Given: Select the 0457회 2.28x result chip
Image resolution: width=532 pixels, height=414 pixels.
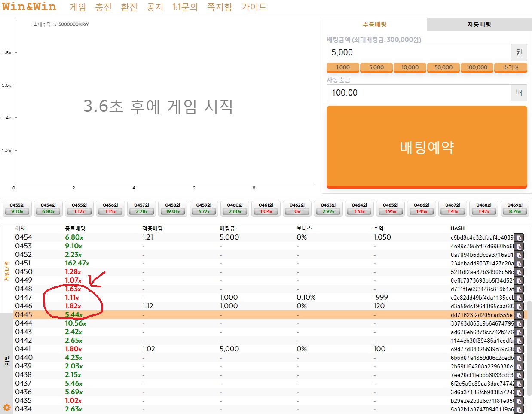Looking at the screenshot, I should [141, 208].
